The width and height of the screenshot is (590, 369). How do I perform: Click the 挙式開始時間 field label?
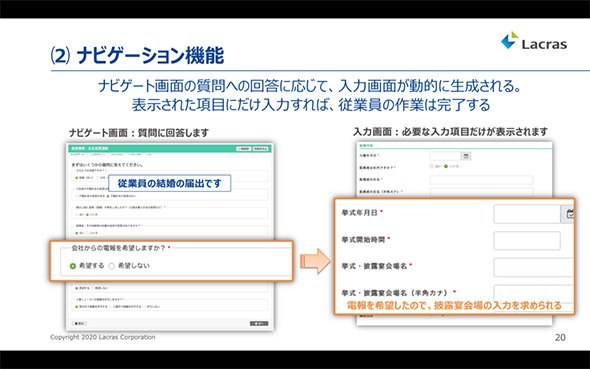pyautogui.click(x=363, y=239)
